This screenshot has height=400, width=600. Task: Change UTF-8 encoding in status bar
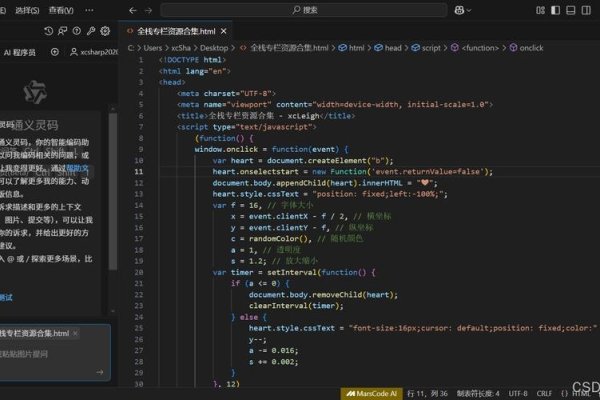(x=518, y=393)
